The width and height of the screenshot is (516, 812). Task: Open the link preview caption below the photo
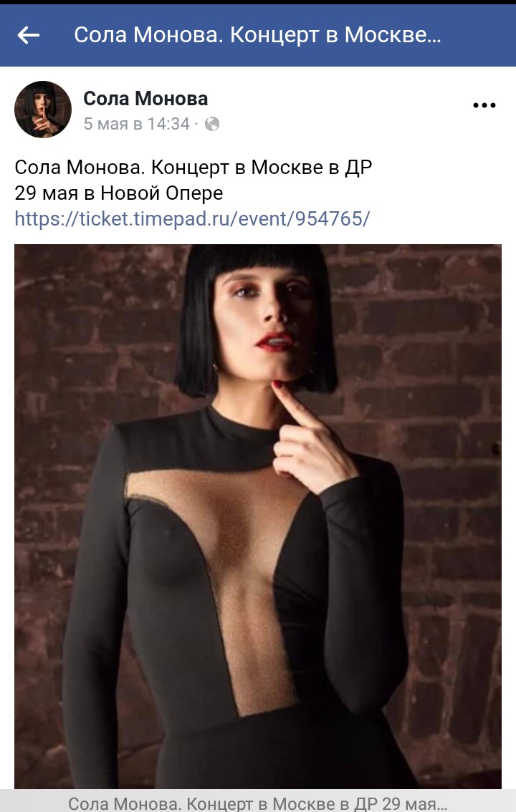pyautogui.click(x=258, y=801)
